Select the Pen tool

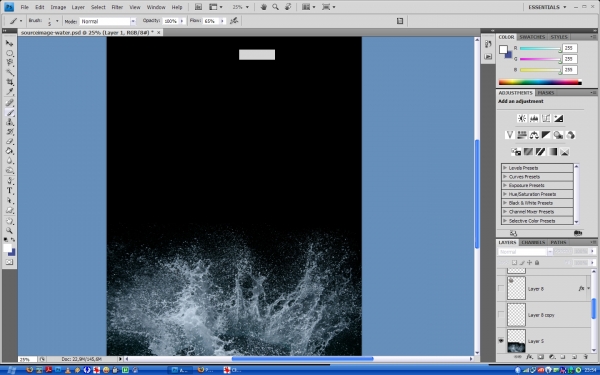(9, 181)
